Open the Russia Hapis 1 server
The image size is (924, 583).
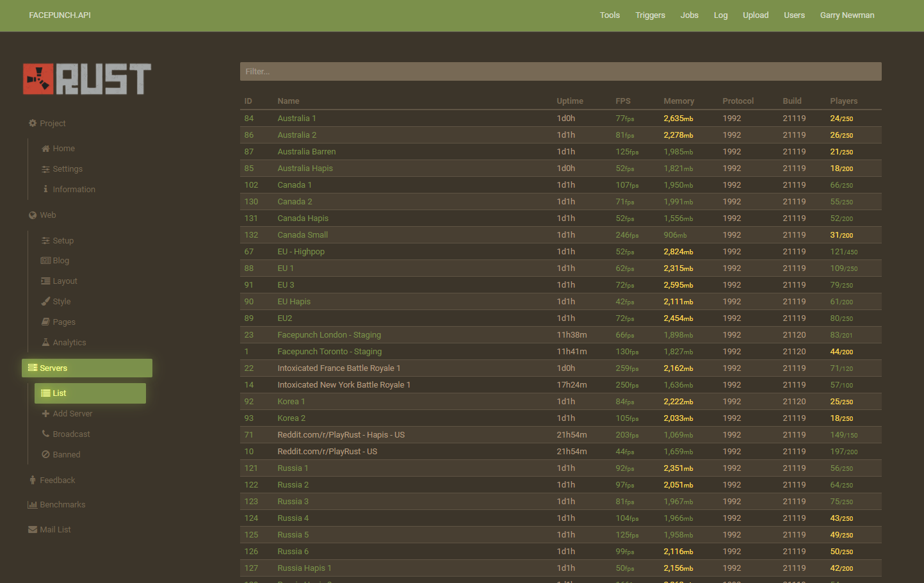[x=305, y=568]
